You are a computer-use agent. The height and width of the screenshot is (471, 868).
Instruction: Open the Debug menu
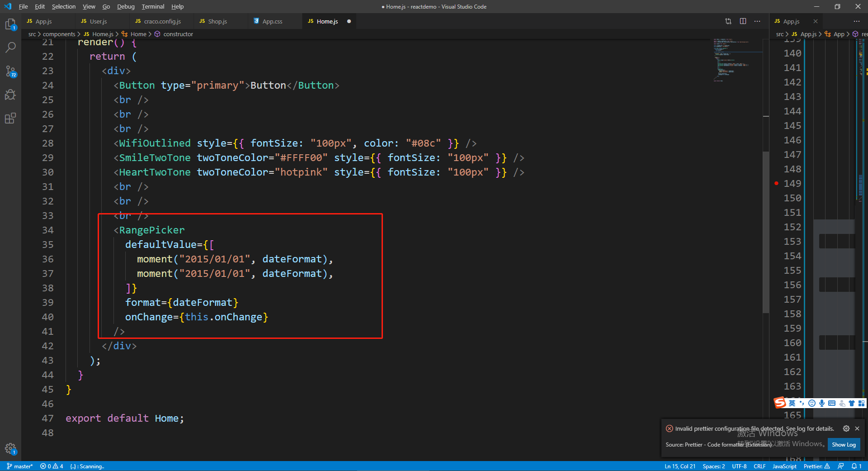click(x=126, y=6)
